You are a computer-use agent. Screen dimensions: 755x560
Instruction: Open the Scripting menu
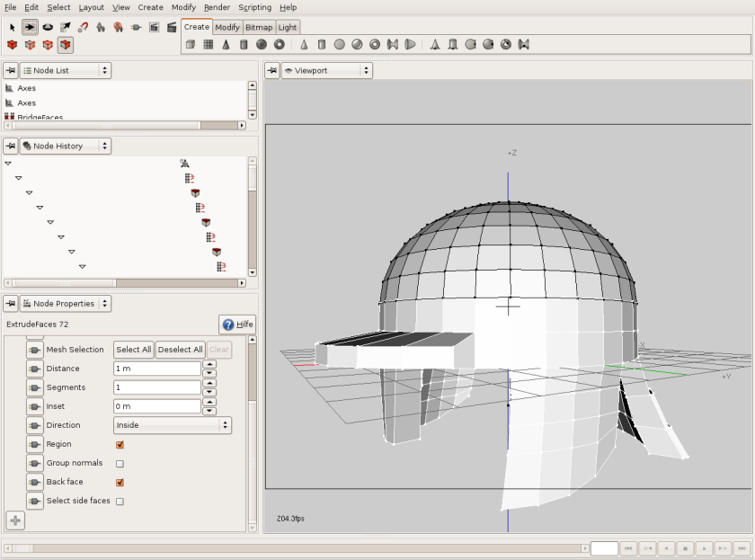(254, 7)
